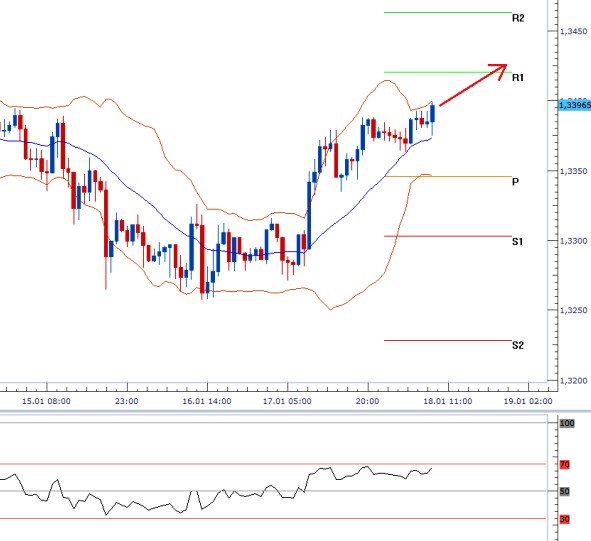This screenshot has width=591, height=541.
Task: Click the 20:00 time axis label
Action: click(x=367, y=401)
